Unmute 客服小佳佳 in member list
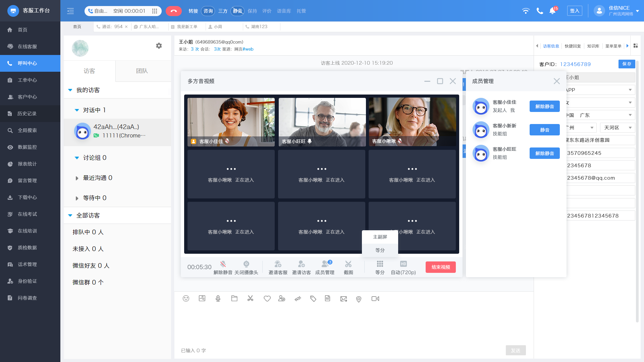 pyautogui.click(x=544, y=106)
